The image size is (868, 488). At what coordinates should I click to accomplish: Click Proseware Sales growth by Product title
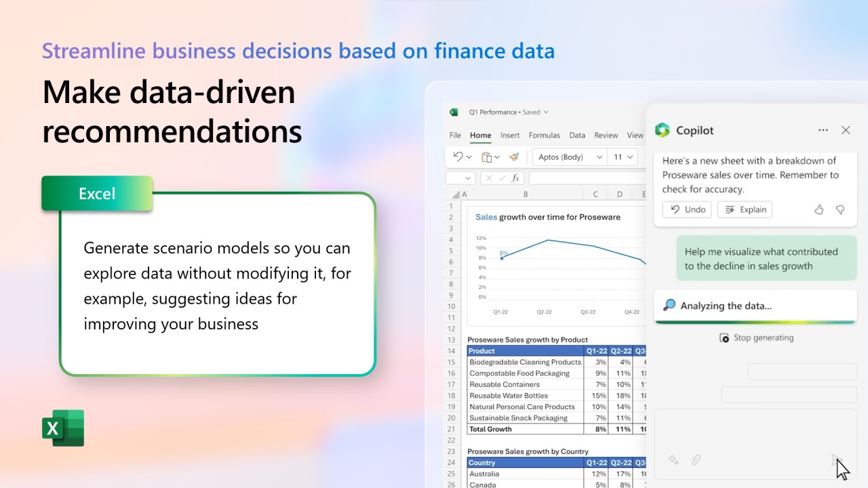pyautogui.click(x=528, y=340)
